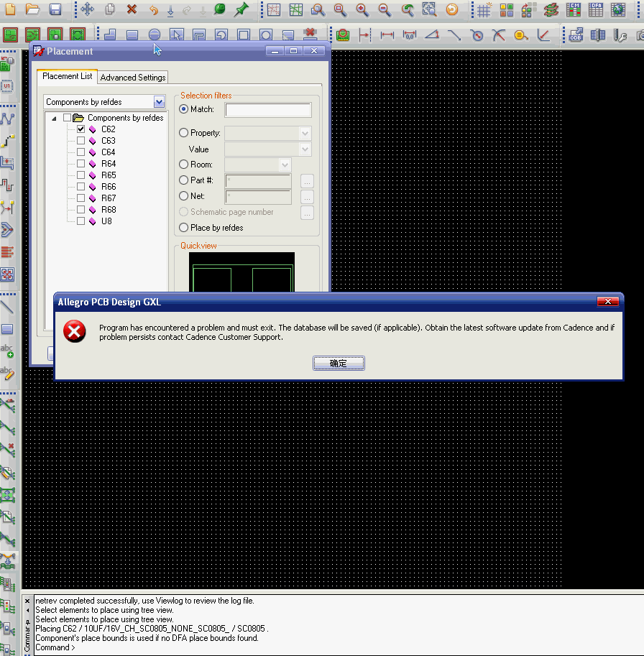Image resolution: width=644 pixels, height=656 pixels.
Task: Click the Shape select arrow icon
Action: click(177, 34)
